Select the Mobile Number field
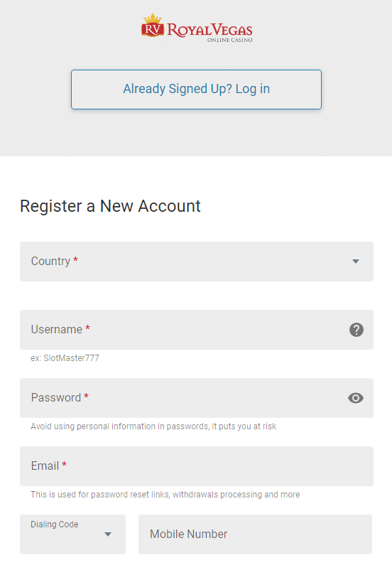This screenshot has width=392, height=570. 255,534
